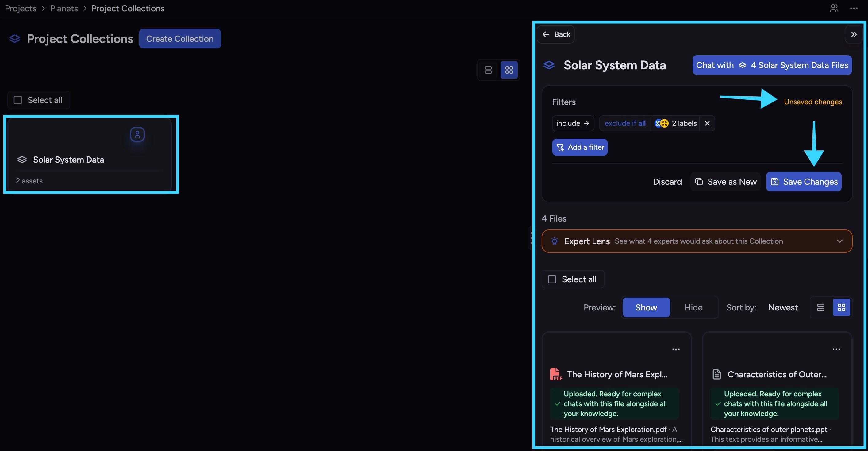This screenshot has height=451, width=868.
Task: Switch files panel to grid view
Action: point(841,307)
